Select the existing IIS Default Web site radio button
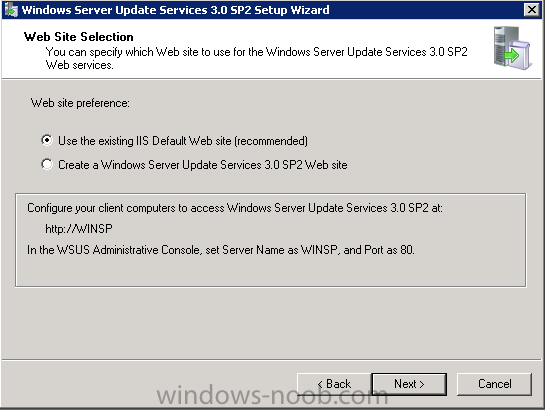This screenshot has width=545, height=410. 47,140
